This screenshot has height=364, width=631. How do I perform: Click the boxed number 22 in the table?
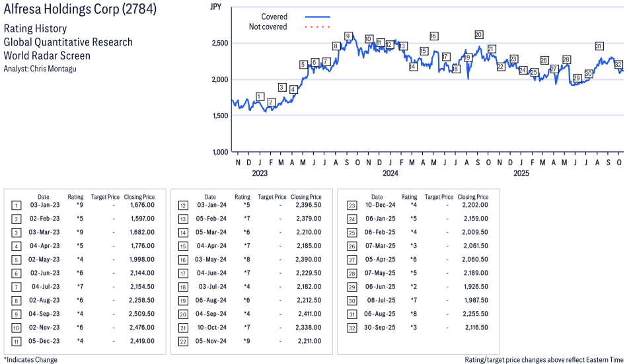[183, 341]
